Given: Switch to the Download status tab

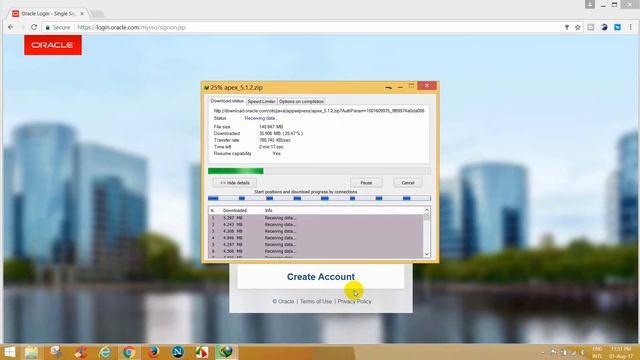Looking at the screenshot, I should point(227,101).
